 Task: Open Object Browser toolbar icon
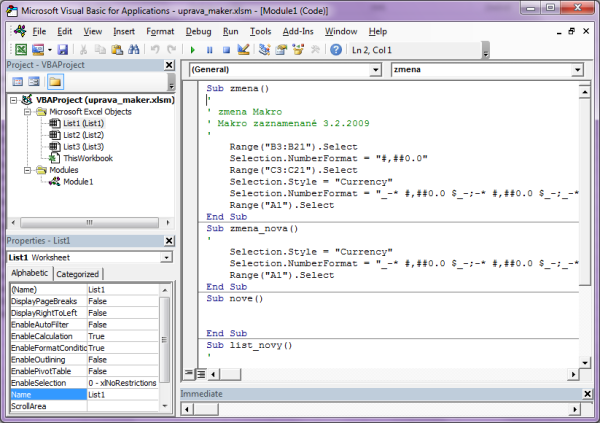point(298,50)
